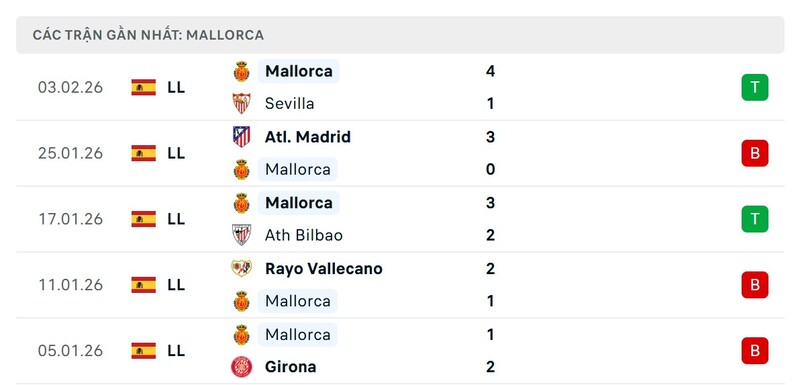Click red B badge for Rayo Vallecano match
The image size is (800, 385).
tap(755, 285)
